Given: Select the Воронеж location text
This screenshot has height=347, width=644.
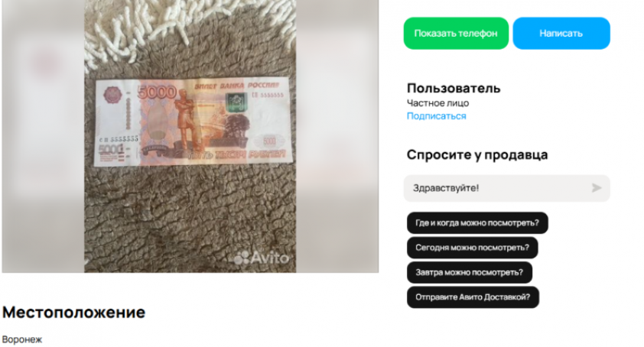Looking at the screenshot, I should pyautogui.click(x=22, y=339).
